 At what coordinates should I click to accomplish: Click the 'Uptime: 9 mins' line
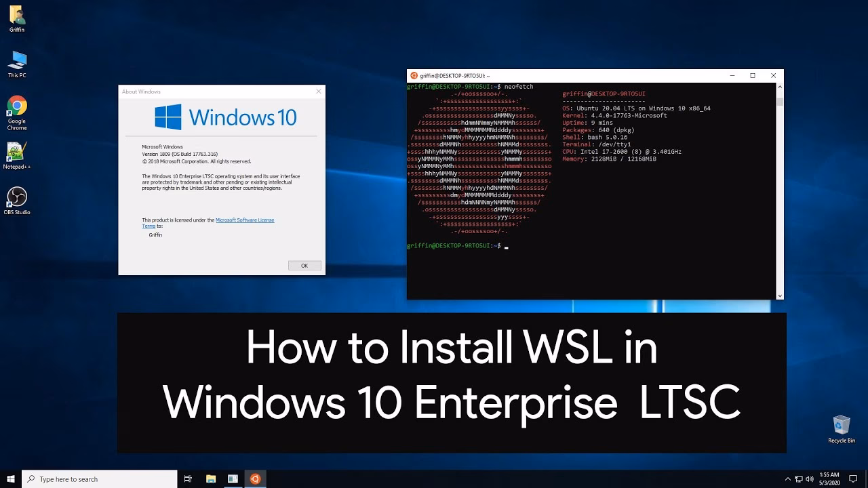[587, 123]
